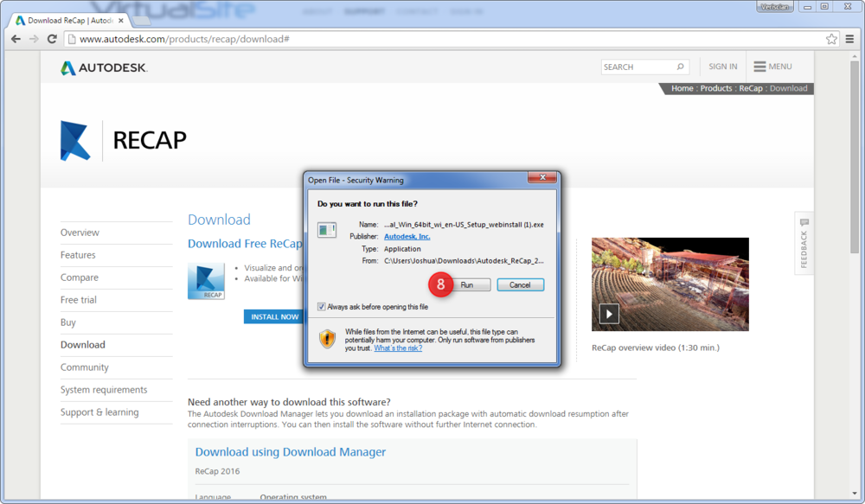
Task: Click Run in the security dialog
Action: [467, 284]
